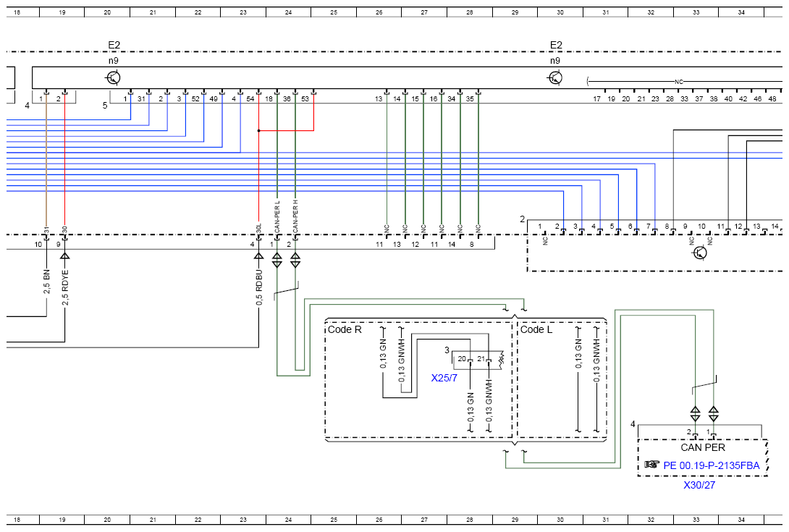The image size is (789, 532).
Task: Select the Code L label
Action: 536,329
